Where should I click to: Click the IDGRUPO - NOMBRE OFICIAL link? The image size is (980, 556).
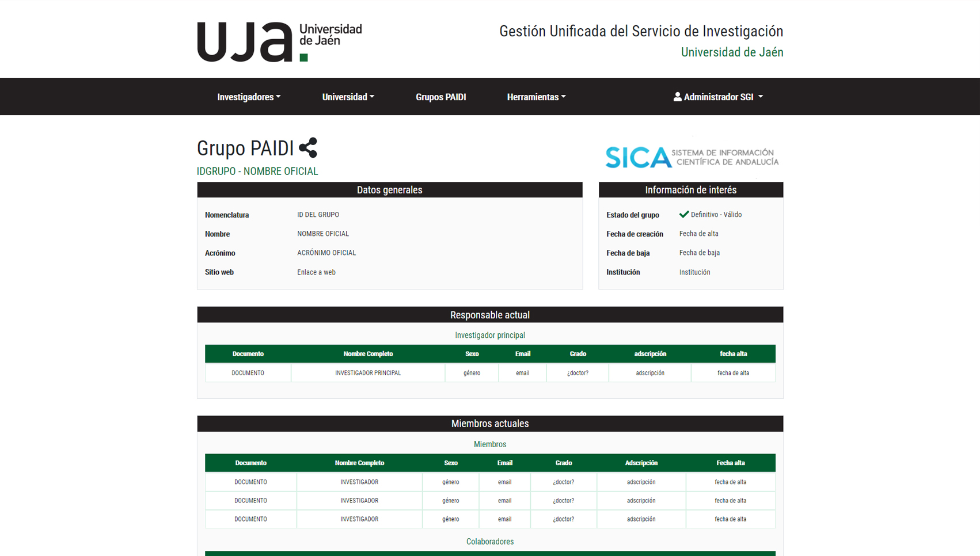(x=257, y=171)
